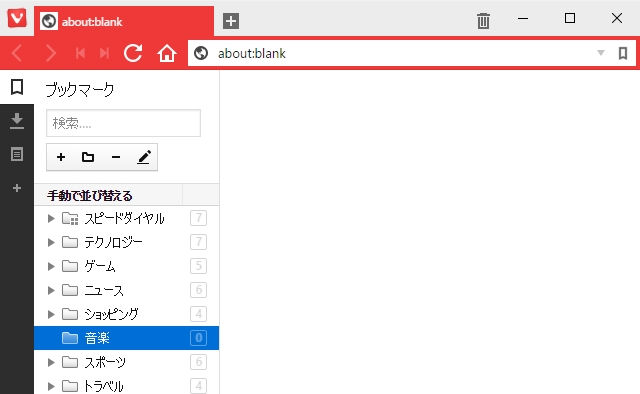Open the Downloads side panel
Viewport: 640px width, 394px height.
point(17,121)
